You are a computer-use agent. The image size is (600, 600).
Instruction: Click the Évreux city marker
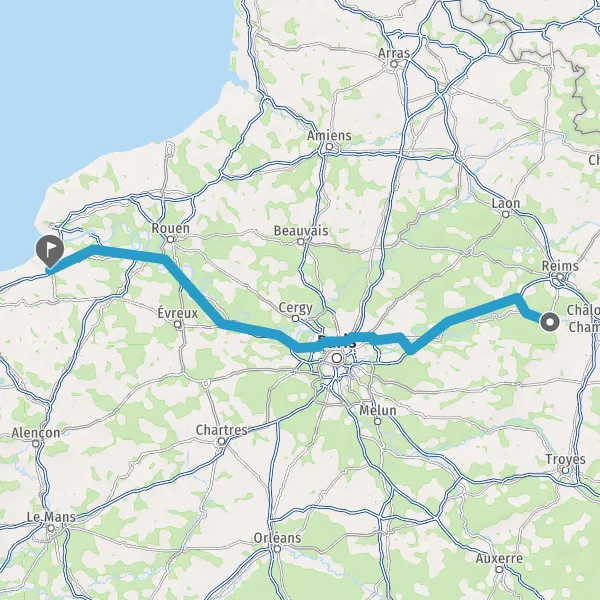178,324
